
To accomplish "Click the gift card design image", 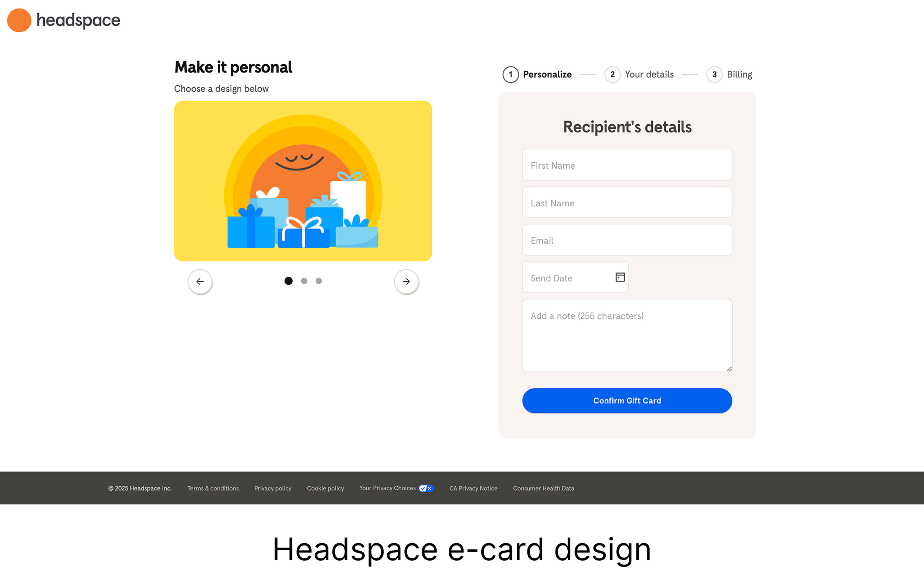I will (x=303, y=181).
